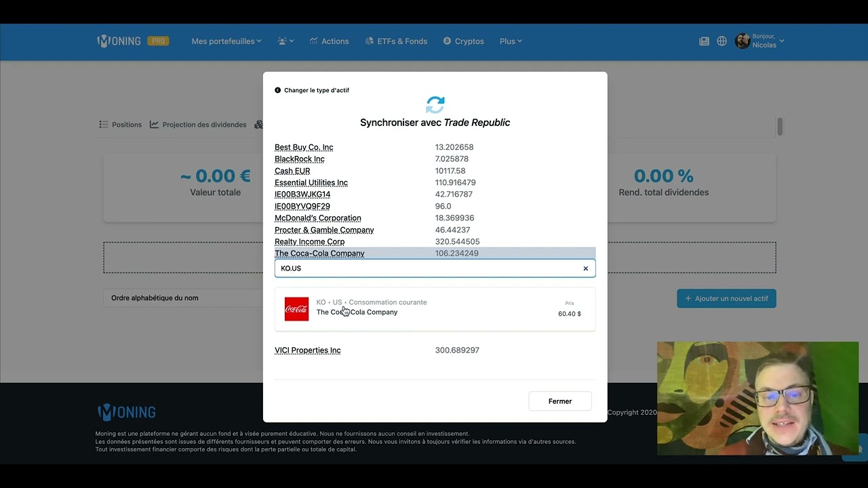The height and width of the screenshot is (488, 868).
Task: Select IE00B3WJKG14 entry
Action: pyautogui.click(x=302, y=195)
